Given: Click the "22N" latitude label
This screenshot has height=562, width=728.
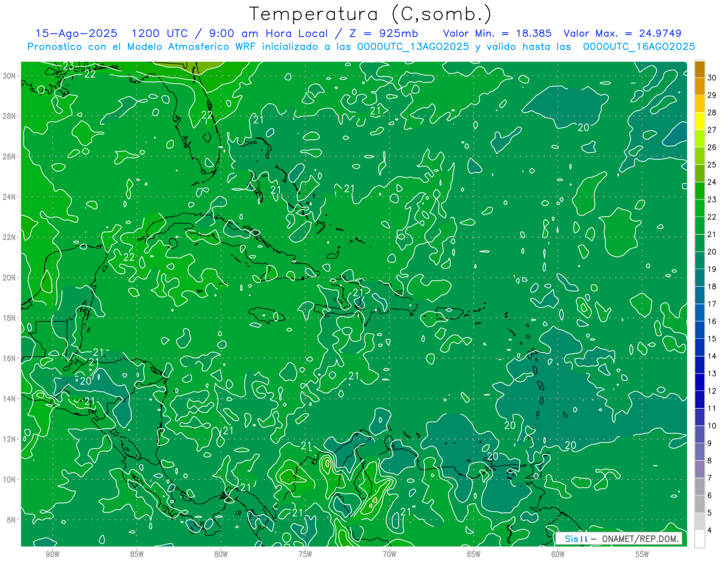Looking at the screenshot, I should (x=8, y=237).
